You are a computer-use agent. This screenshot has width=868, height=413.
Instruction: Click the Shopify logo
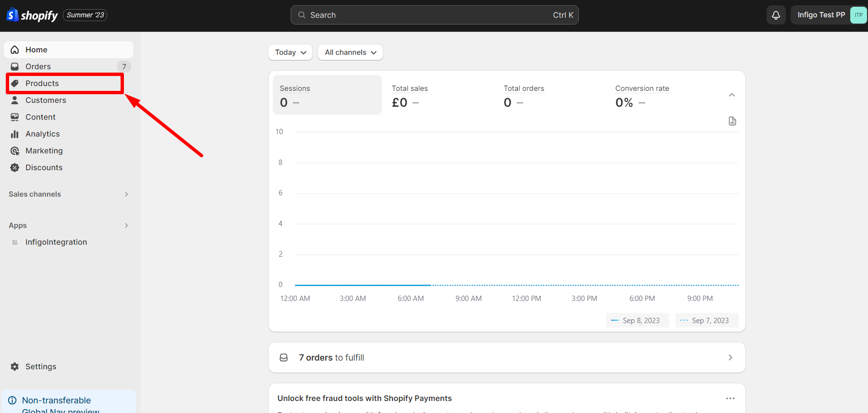click(x=32, y=15)
